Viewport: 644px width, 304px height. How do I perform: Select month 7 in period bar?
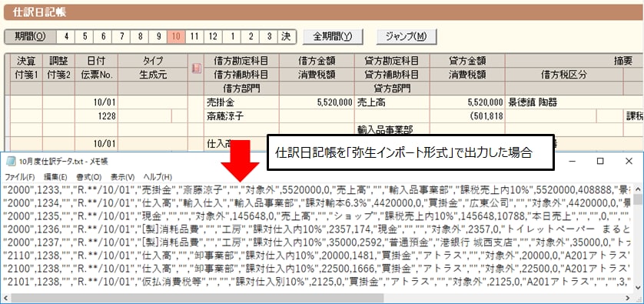[x=121, y=36]
